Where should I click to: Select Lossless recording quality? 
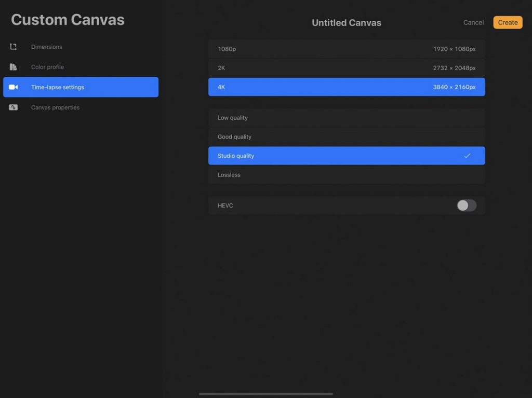pos(347,175)
